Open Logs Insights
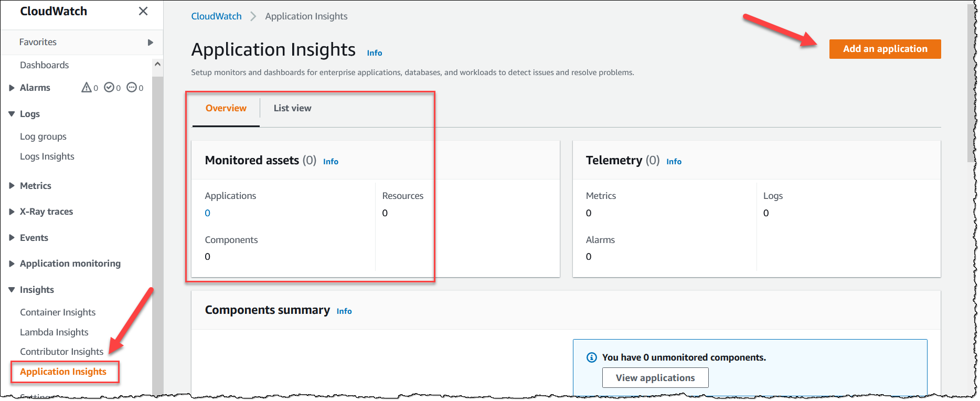980x401 pixels. pos(47,156)
